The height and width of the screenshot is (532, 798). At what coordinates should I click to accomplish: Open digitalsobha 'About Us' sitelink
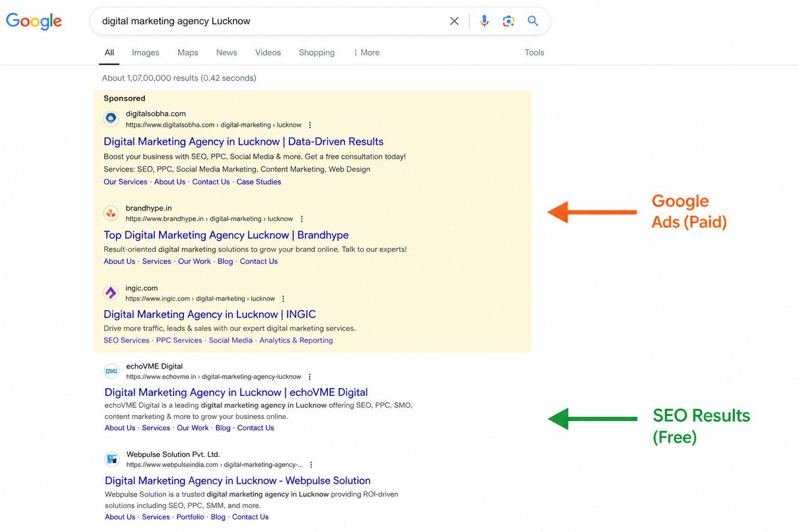pos(170,182)
